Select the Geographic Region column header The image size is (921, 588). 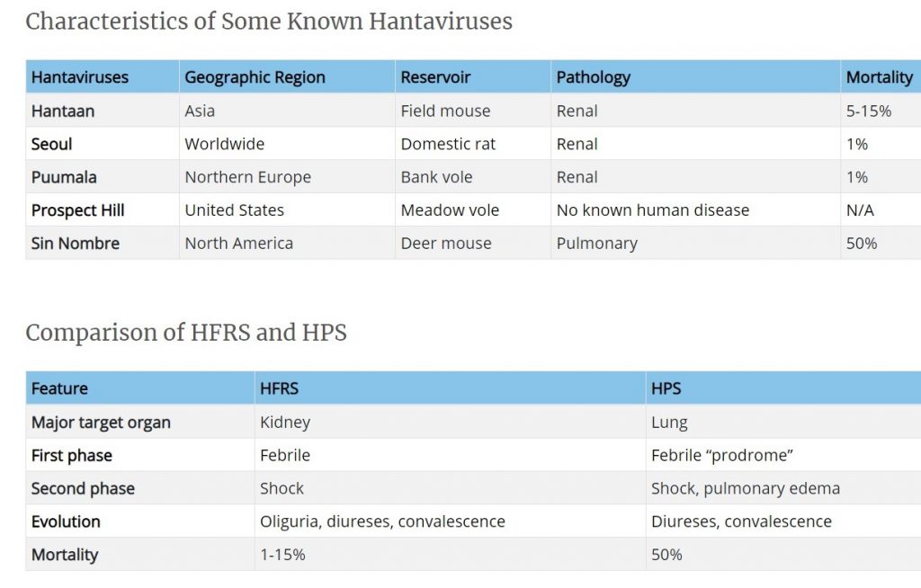pyautogui.click(x=255, y=77)
